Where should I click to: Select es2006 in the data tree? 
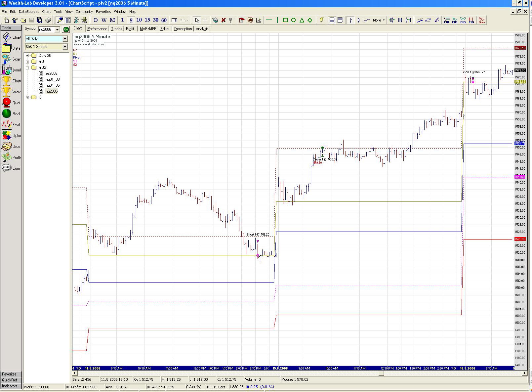pos(52,73)
